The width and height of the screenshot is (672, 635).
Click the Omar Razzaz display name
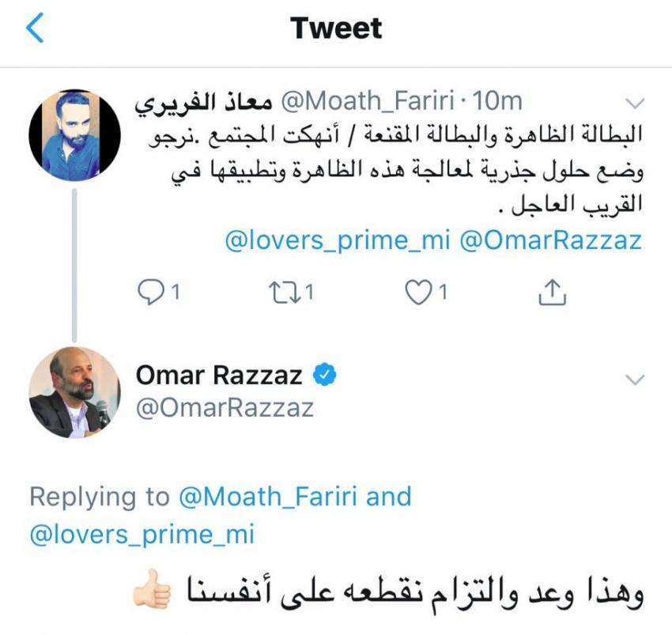219,375
